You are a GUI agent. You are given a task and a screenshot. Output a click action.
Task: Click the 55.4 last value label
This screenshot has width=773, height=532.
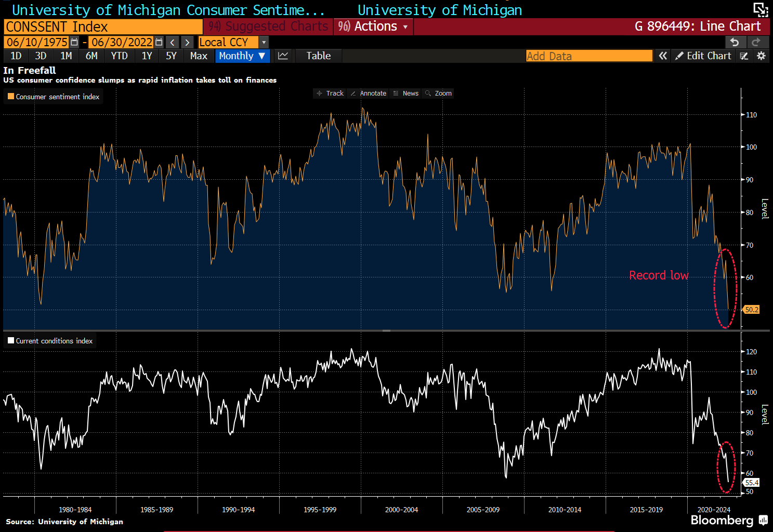point(752,483)
